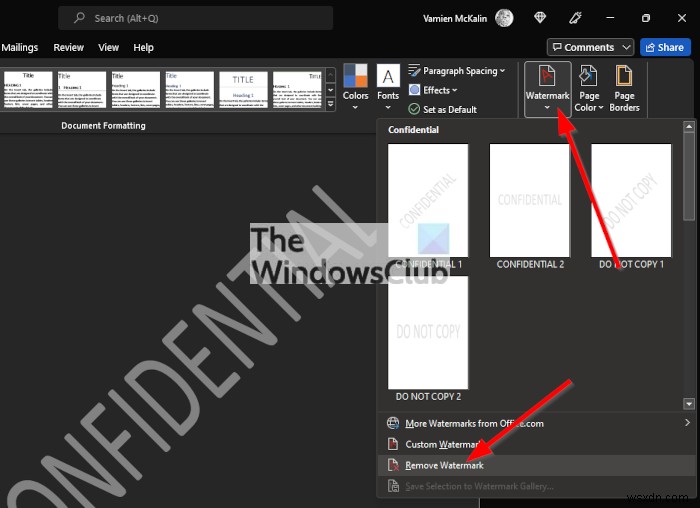Click the Page Color paint bucket icon
Screen dimensions: 700x508
(588, 76)
